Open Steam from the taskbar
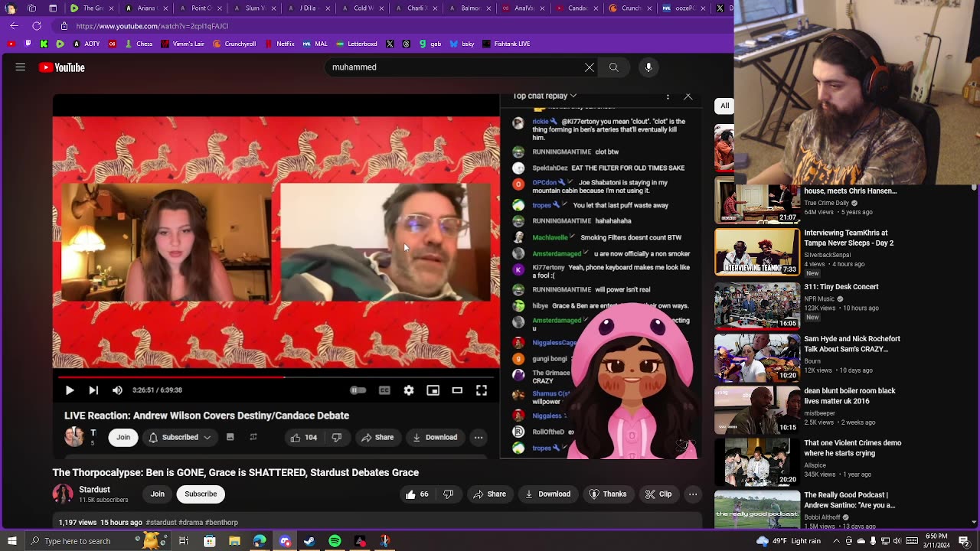This screenshot has height=551, width=980. 309,541
